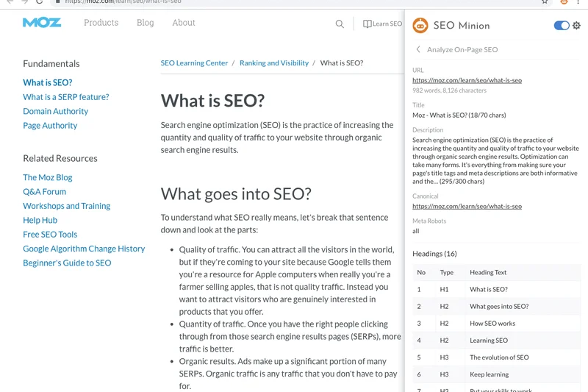Open Workshops and Training link

coord(66,206)
